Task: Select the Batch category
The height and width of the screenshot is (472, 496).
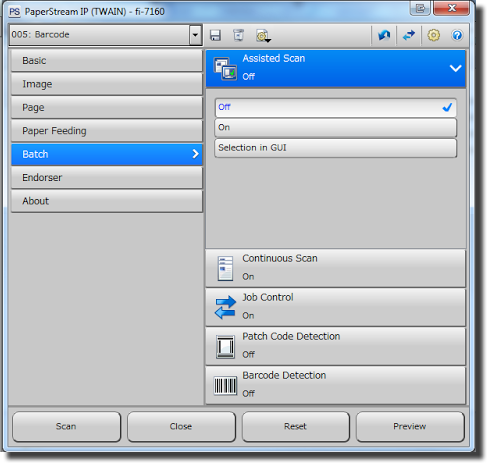Action: [x=107, y=154]
